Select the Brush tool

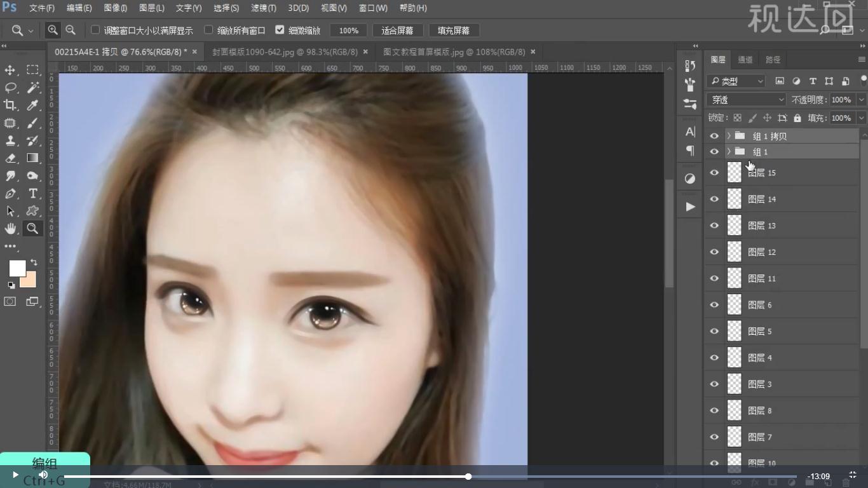click(32, 123)
